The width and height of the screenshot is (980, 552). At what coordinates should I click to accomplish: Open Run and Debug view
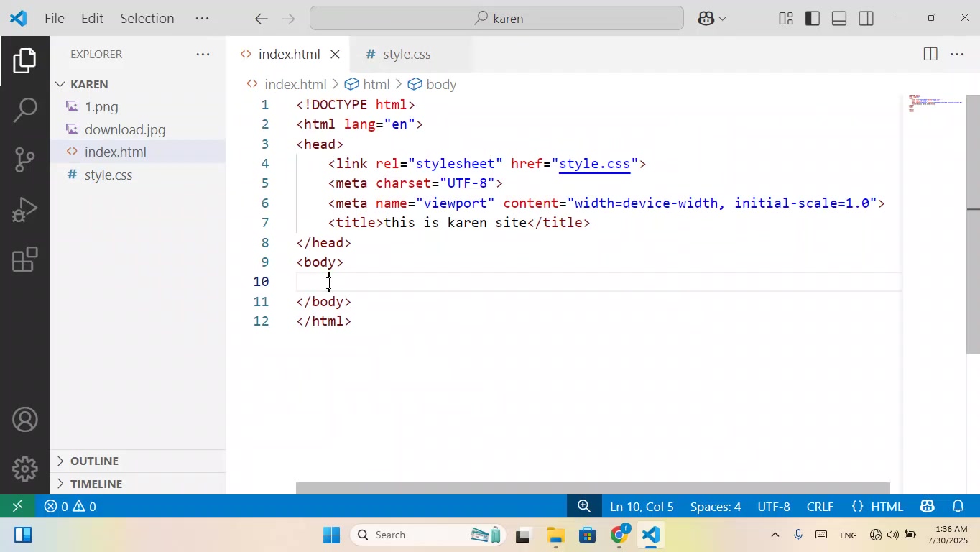[25, 210]
